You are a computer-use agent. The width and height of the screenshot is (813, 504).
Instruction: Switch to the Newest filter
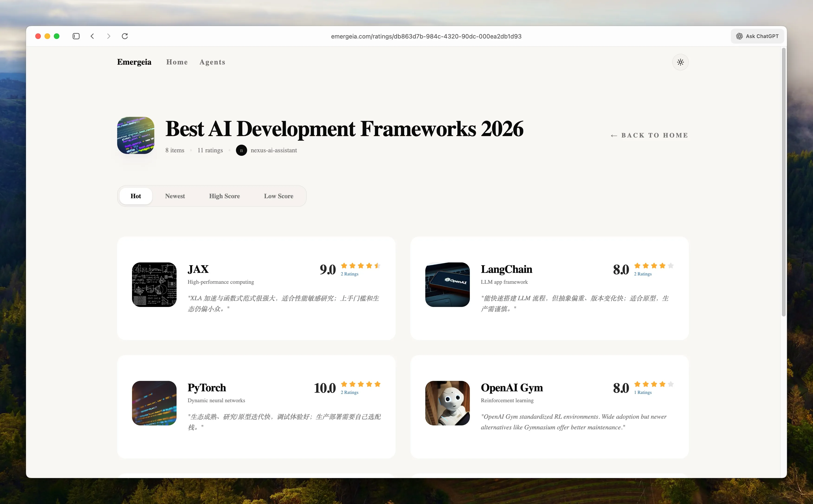pyautogui.click(x=175, y=196)
